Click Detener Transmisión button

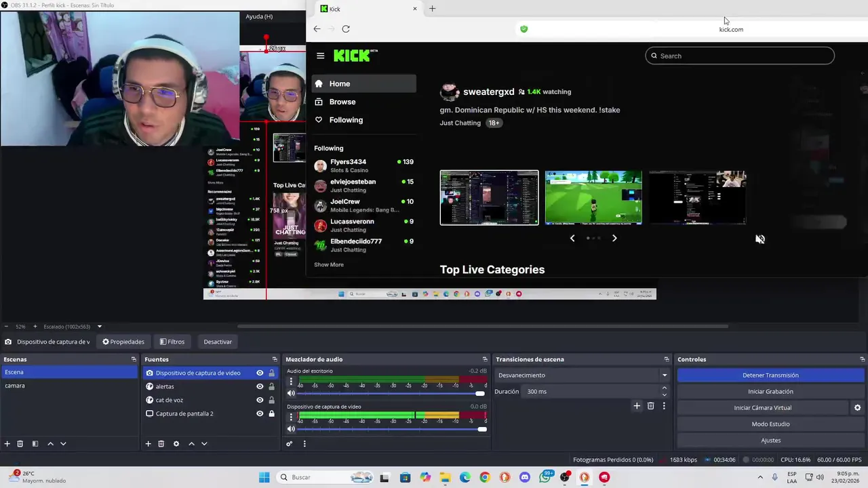coord(770,375)
